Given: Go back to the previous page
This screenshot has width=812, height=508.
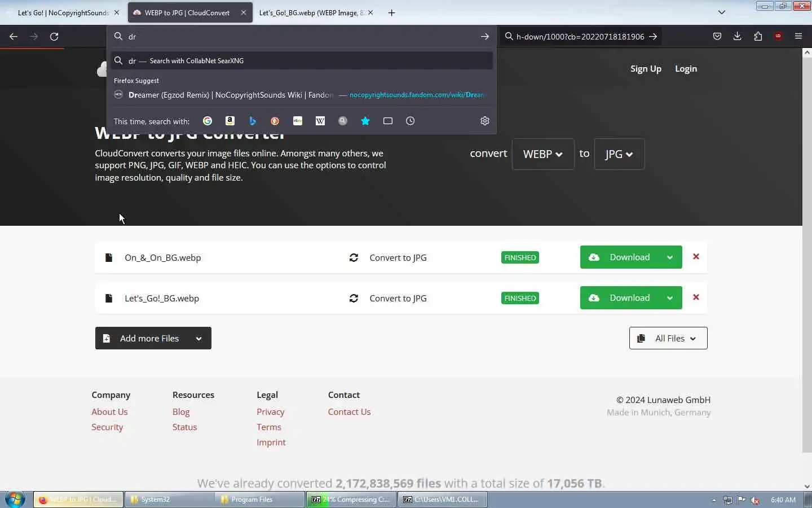Looking at the screenshot, I should tap(14, 37).
